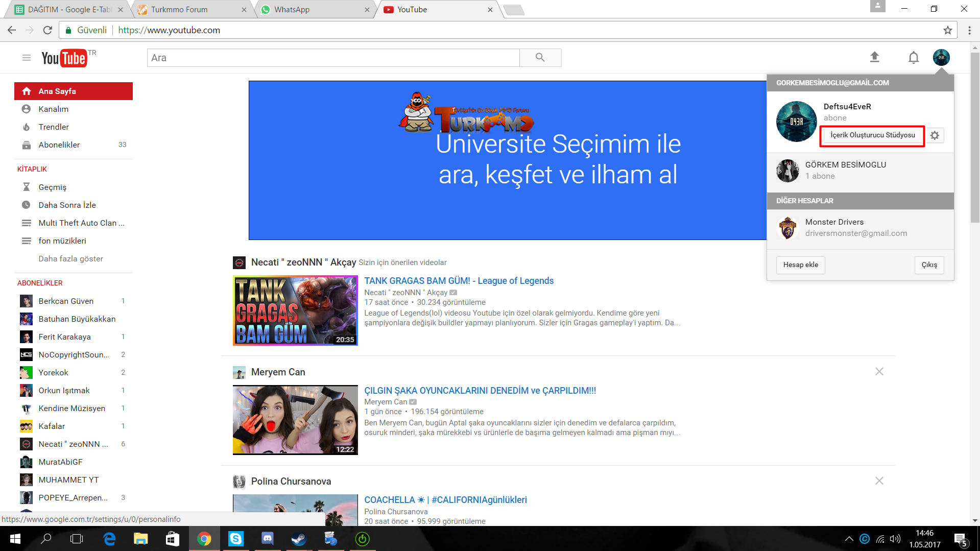Switch to GÖRKEM BESİMOGLU channel
The image size is (980, 551).
[860, 171]
